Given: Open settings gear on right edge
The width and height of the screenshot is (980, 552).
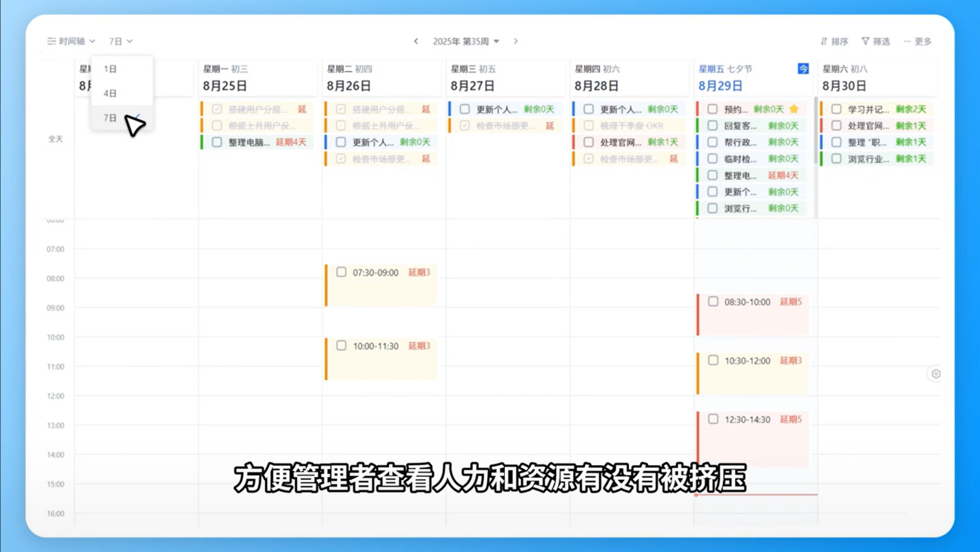Looking at the screenshot, I should 936,374.
